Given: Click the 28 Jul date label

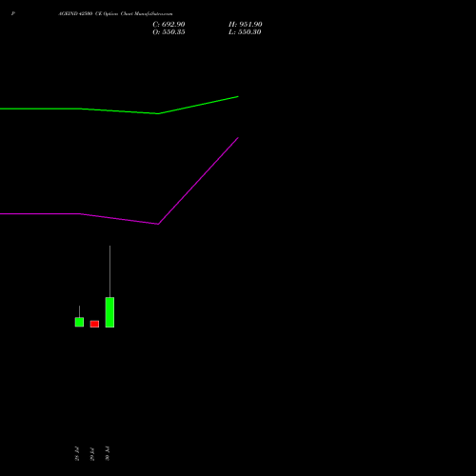Looking at the screenshot, I should tap(77, 454).
